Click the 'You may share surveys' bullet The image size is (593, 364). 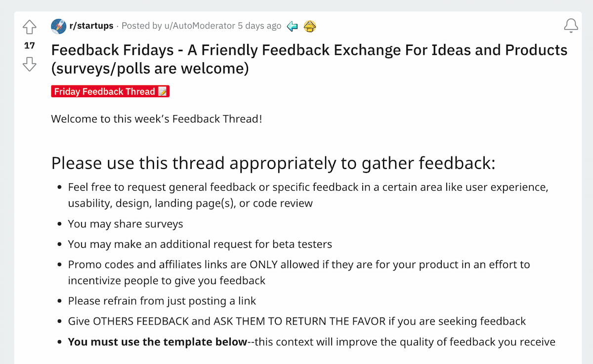tap(126, 224)
